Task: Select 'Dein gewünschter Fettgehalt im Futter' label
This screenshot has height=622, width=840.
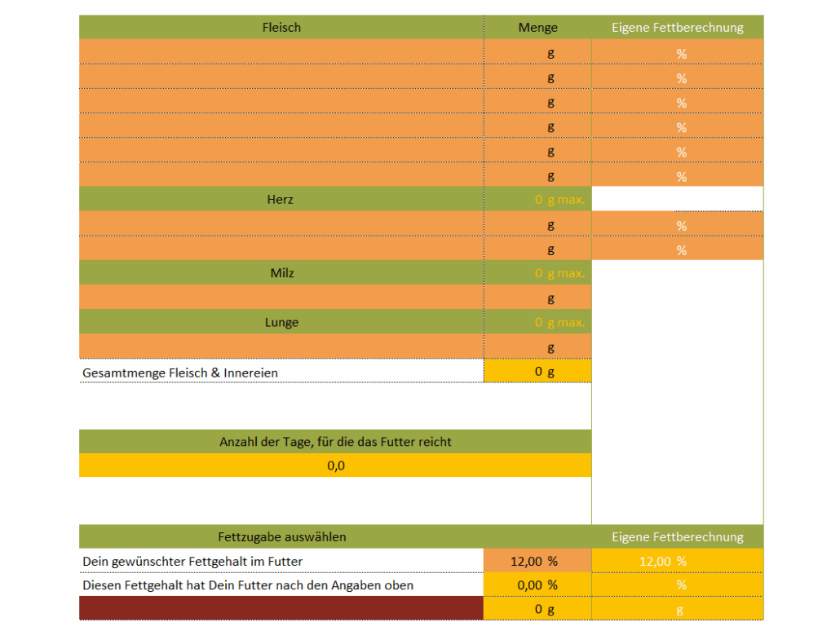Action: click(192, 561)
